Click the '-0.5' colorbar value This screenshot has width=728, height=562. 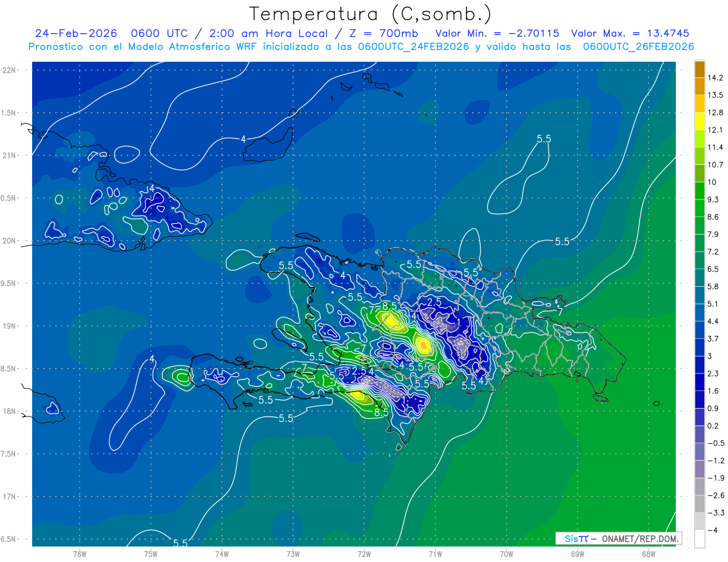[x=715, y=443]
